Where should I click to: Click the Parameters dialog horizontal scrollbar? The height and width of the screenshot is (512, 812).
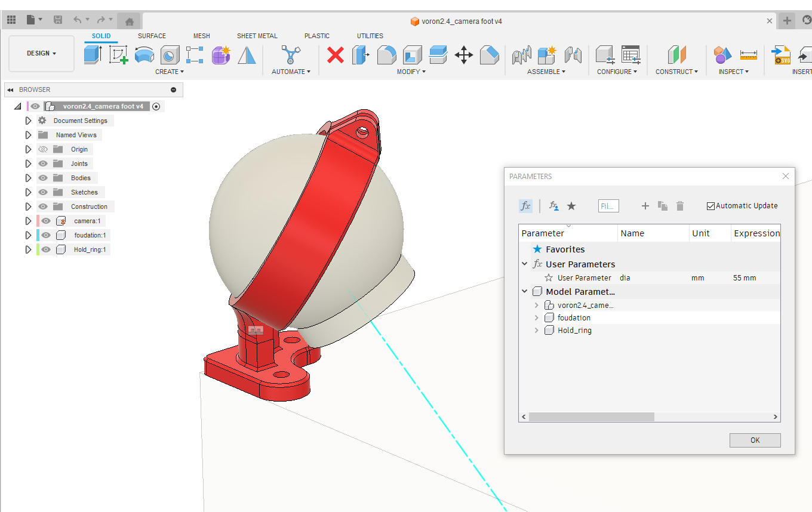click(592, 417)
